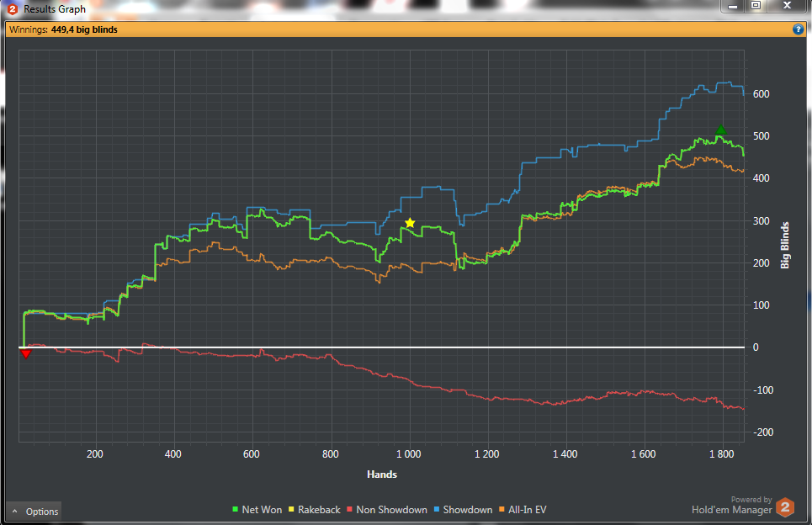
Task: Click the Hold'em Manager app icon in title bar
Action: (x=13, y=8)
